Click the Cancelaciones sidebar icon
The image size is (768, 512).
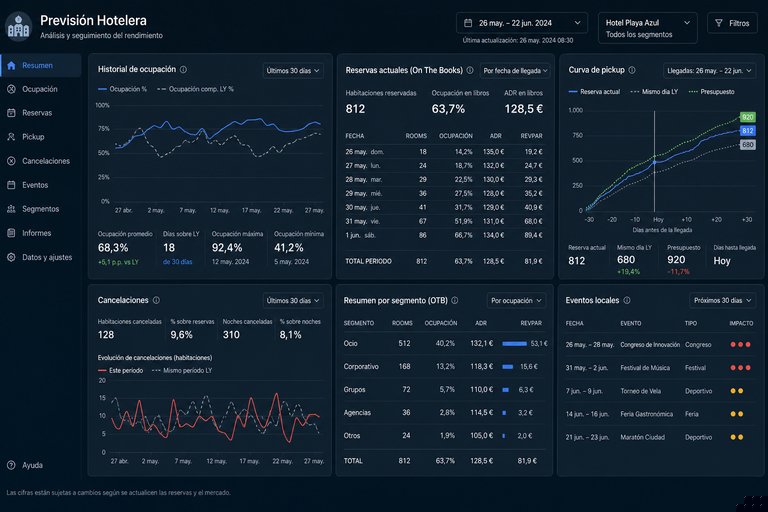point(11,161)
